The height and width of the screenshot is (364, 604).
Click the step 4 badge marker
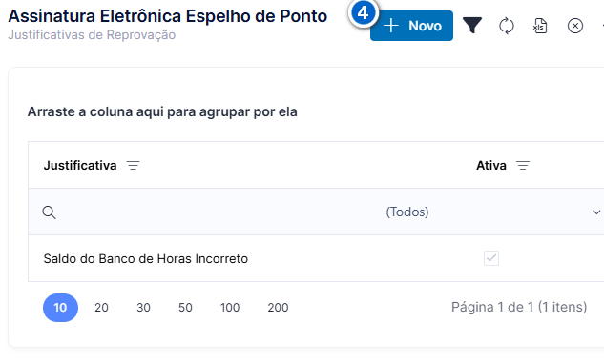pyautogui.click(x=363, y=13)
